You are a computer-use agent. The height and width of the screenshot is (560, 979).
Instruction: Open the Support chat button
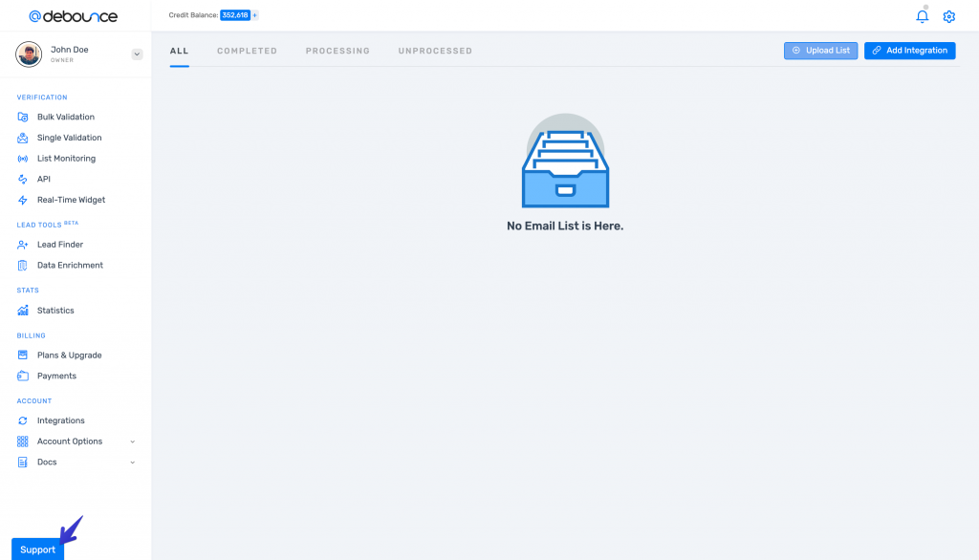coord(37,549)
